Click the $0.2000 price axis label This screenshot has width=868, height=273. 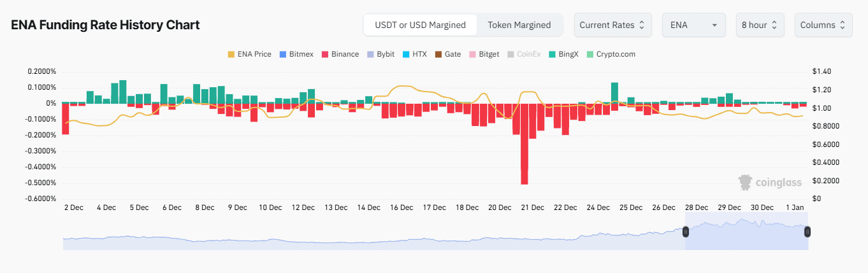click(x=827, y=181)
